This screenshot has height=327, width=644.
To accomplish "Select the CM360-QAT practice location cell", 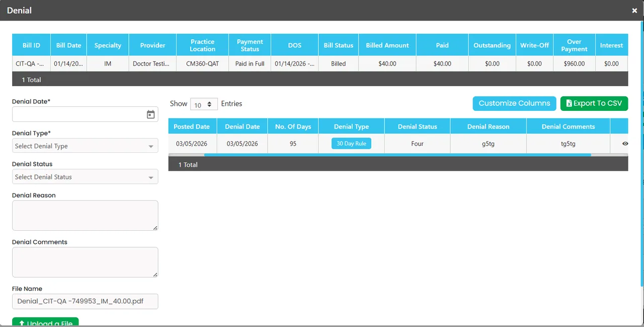I will click(x=203, y=64).
